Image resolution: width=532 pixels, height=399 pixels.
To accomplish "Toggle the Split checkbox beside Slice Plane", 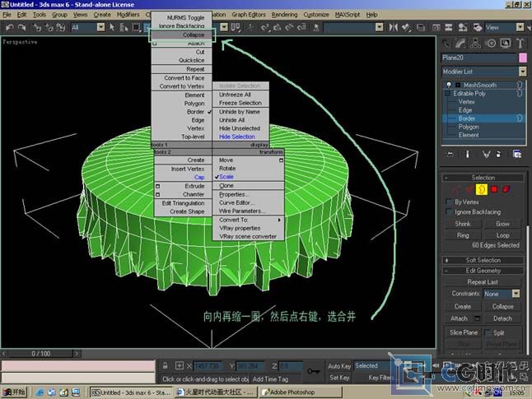I will point(488,333).
